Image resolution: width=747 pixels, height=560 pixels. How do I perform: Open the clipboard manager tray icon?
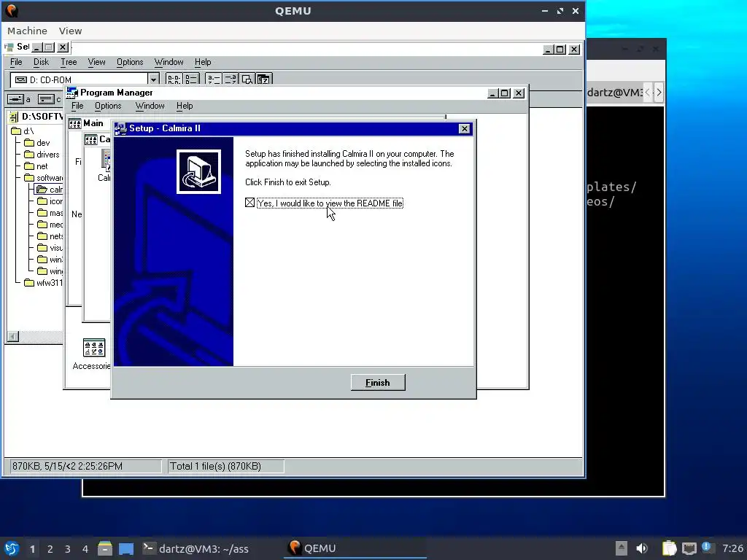pos(670,548)
